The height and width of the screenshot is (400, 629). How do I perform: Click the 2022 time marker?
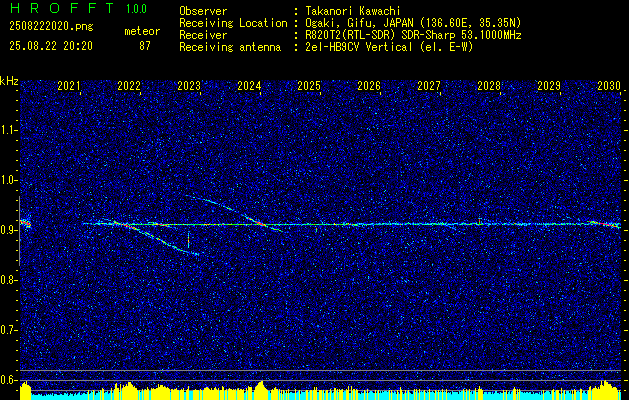tap(129, 86)
